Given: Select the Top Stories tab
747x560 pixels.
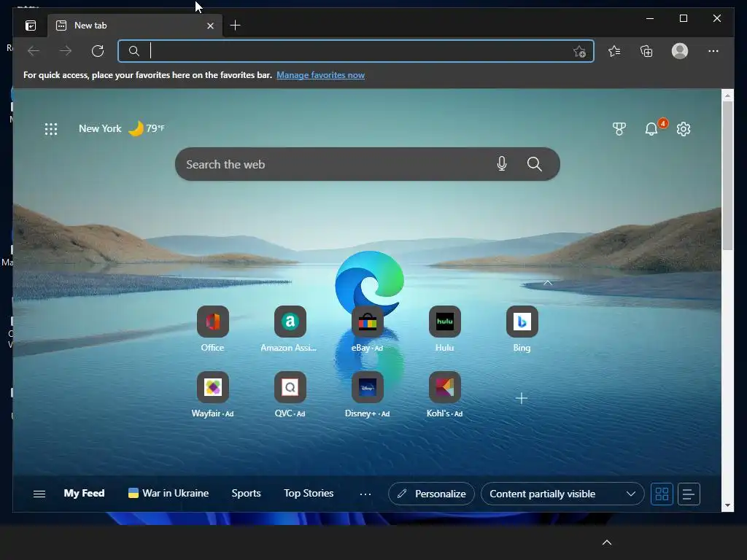Looking at the screenshot, I should pos(309,494).
